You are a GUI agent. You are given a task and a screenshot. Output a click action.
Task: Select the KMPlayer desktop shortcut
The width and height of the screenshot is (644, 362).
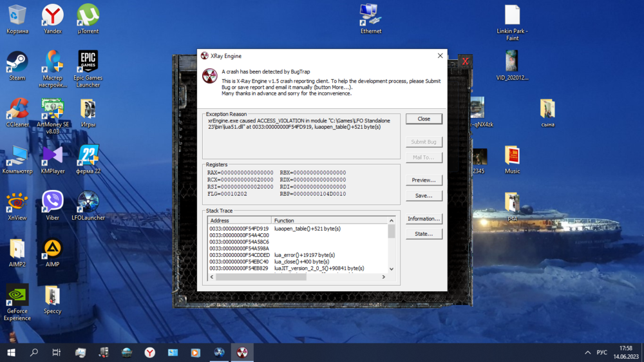[52, 160]
